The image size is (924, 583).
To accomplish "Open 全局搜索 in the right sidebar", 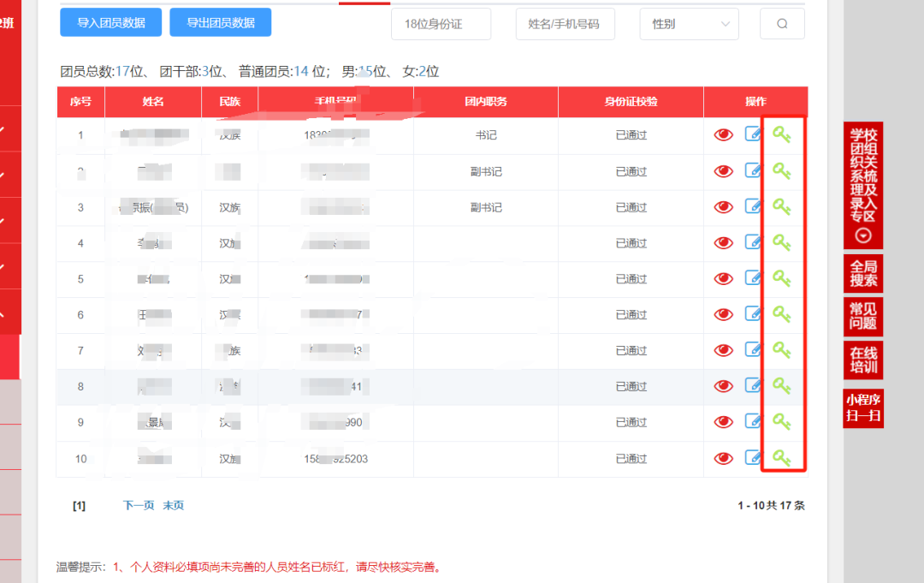I will coord(862,273).
